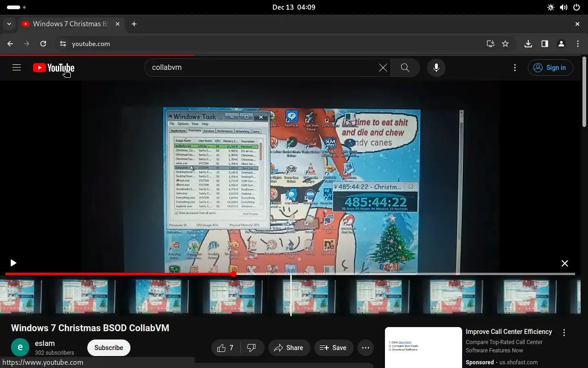
Task: Click the sponsored ad thumbnail
Action: pos(424,347)
